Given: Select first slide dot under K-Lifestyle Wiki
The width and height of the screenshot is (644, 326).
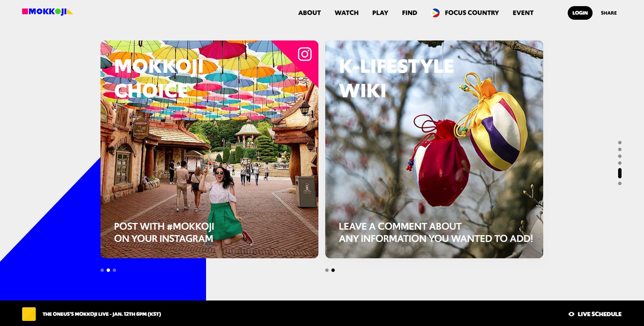Looking at the screenshot, I should click(x=327, y=270).
